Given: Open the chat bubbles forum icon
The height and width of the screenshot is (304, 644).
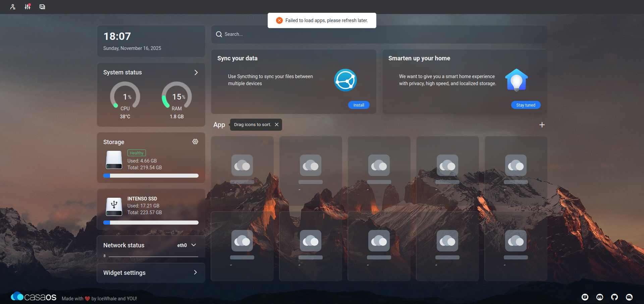Looking at the screenshot, I should (x=629, y=297).
